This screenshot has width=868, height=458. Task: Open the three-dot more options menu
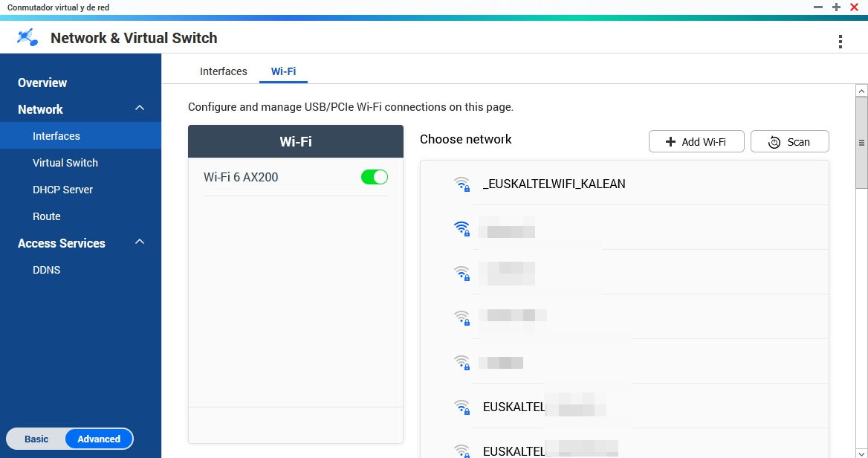[840, 42]
